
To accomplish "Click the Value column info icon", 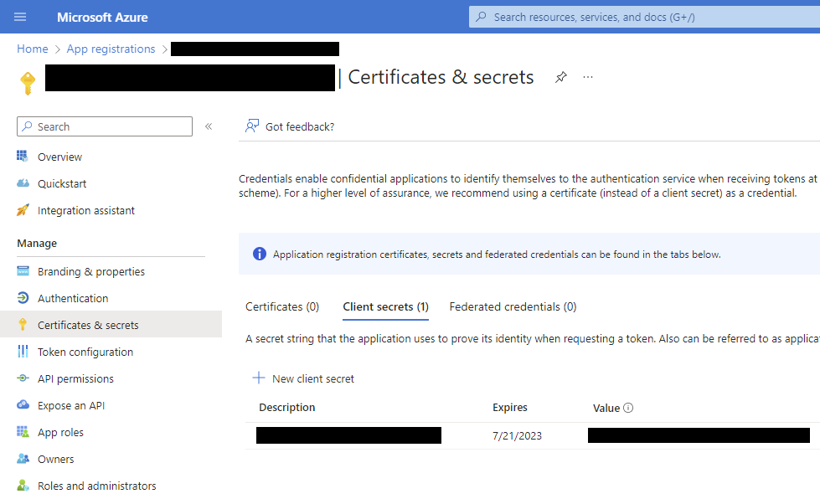I will coord(628,408).
